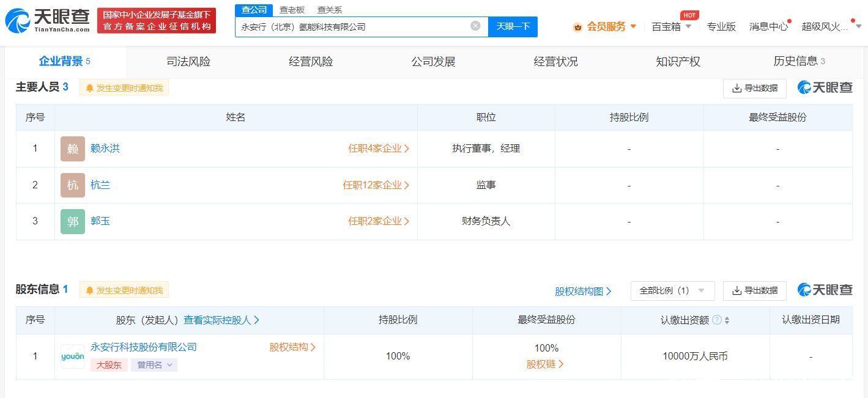The image size is (868, 398).
Task: Open the 百宝箱 dropdown menu
Action: [672, 26]
